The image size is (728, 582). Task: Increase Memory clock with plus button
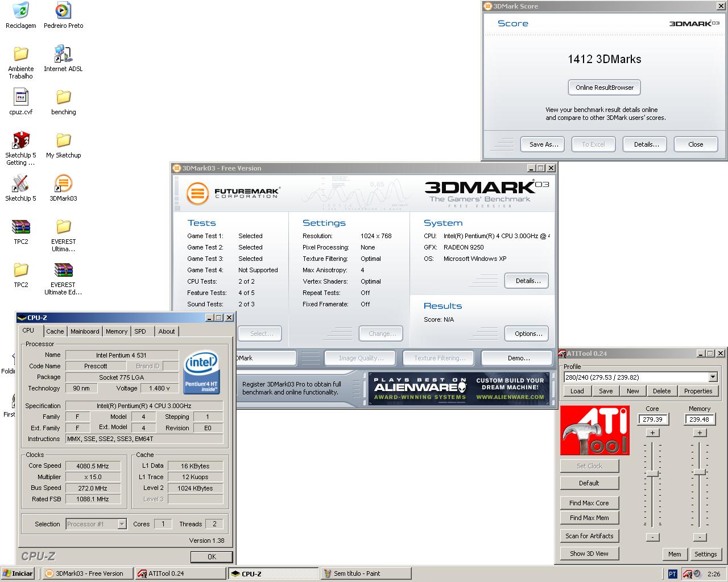(700, 433)
